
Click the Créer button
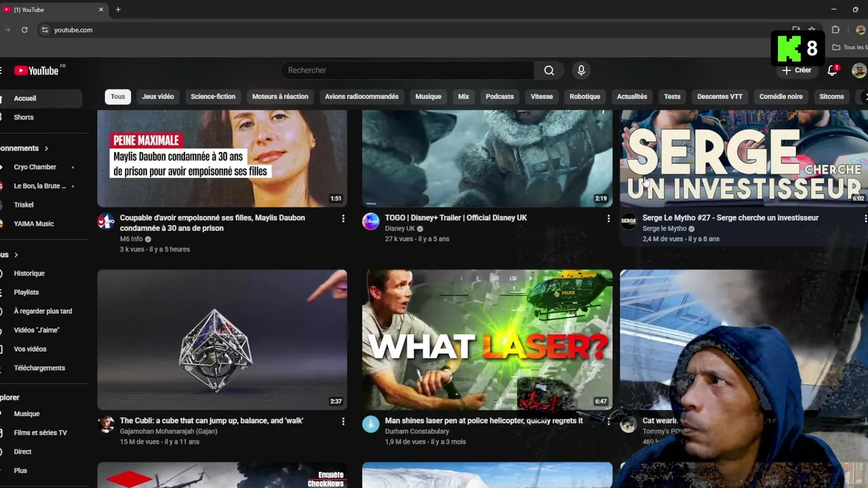point(796,70)
